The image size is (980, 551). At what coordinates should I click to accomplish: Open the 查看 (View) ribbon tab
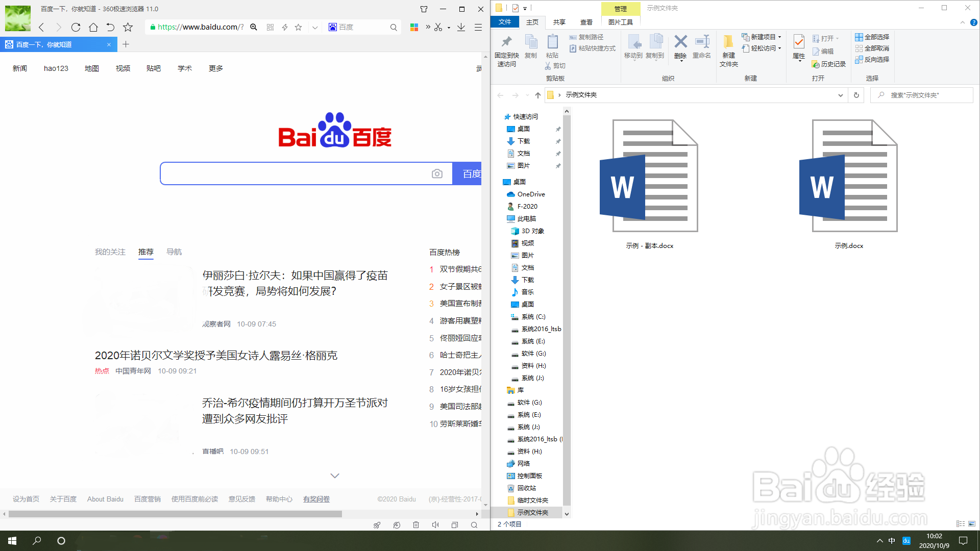(x=586, y=22)
